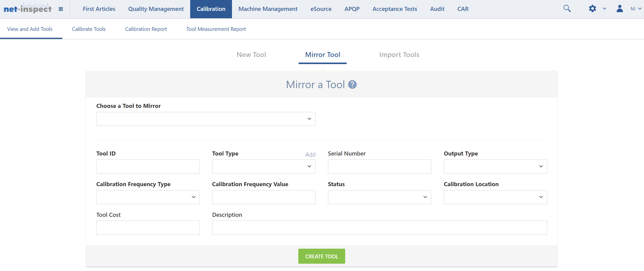The width and height of the screenshot is (644, 271).
Task: Open the First Articles menu
Action: (x=99, y=9)
